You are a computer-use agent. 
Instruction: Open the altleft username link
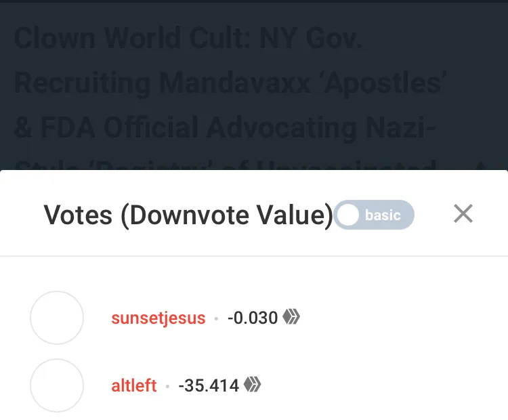coord(134,385)
